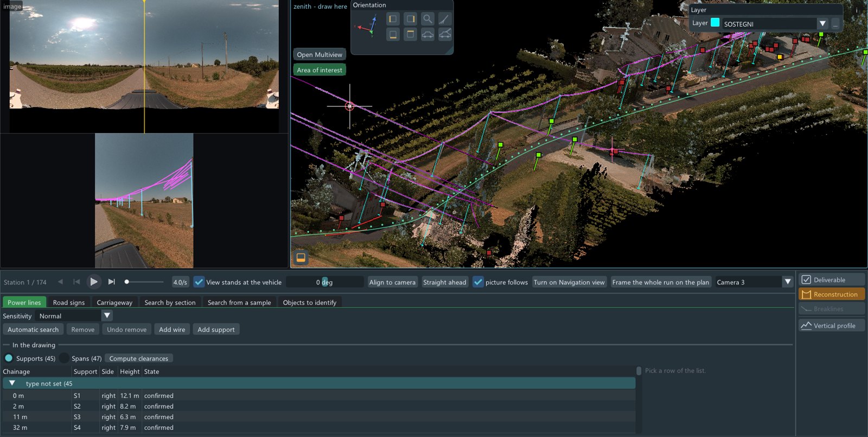
Task: Click the car view icon in Orientation
Action: (427, 34)
